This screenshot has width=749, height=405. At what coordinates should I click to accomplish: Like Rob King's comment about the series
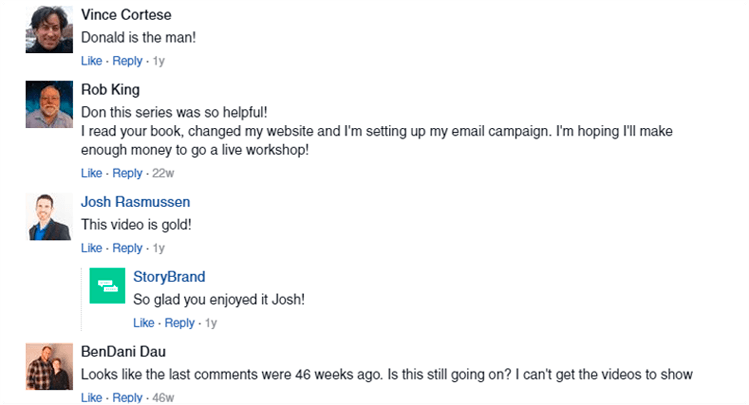[x=91, y=173]
